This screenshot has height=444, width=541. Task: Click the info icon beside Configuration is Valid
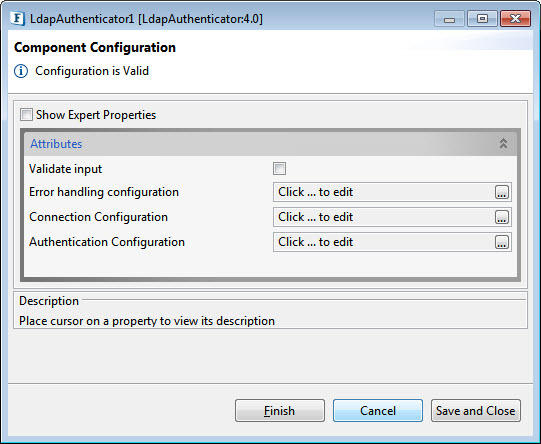(21, 71)
